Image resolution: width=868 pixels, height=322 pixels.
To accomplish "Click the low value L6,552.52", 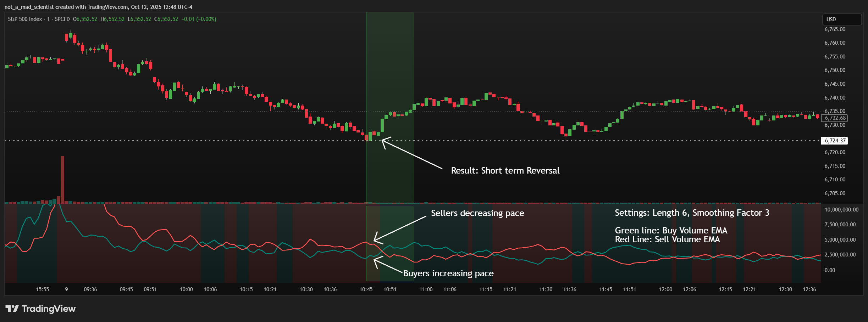I will [139, 19].
